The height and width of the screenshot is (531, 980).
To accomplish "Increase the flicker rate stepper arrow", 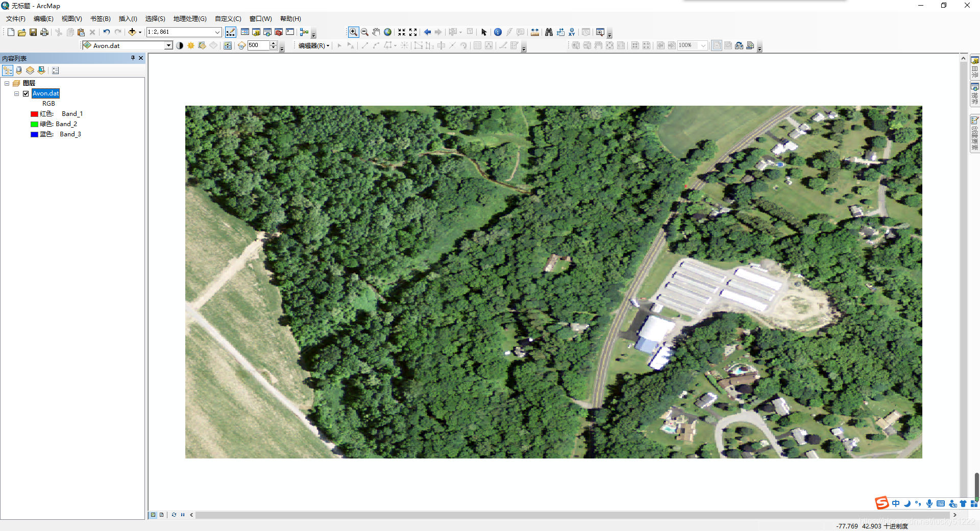I will tap(274, 43).
